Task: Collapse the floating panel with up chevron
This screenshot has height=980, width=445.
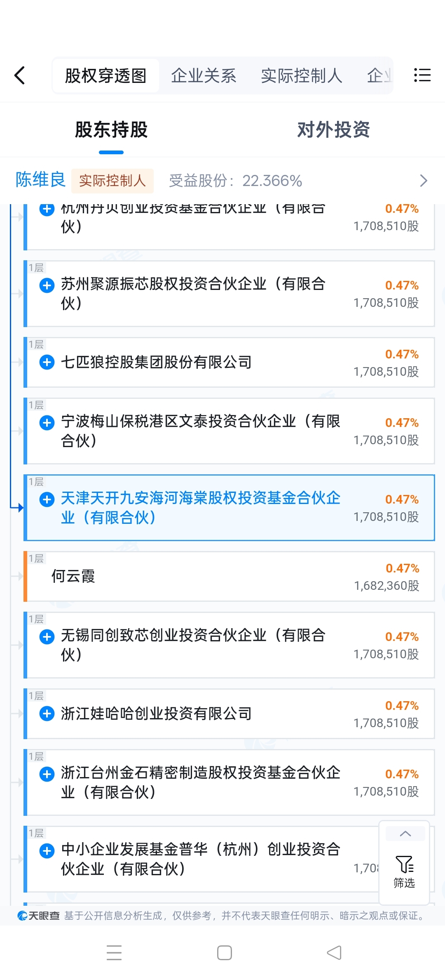Action: click(x=405, y=834)
